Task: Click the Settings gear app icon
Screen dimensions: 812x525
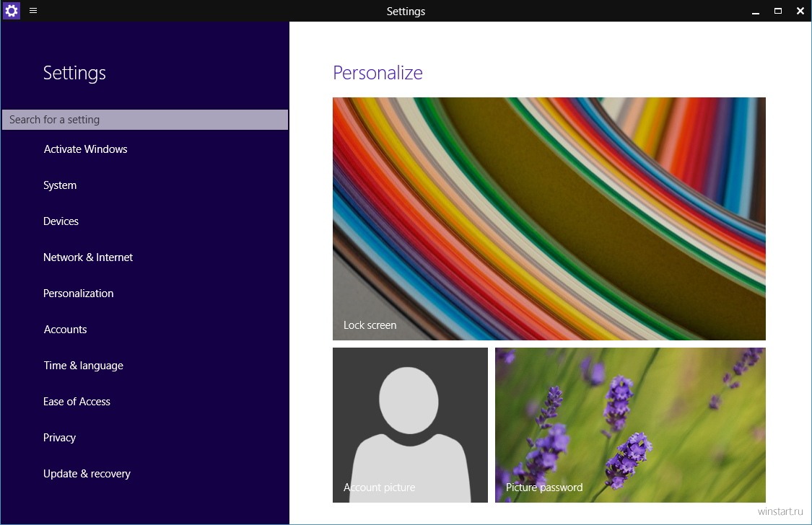Action: coord(11,10)
